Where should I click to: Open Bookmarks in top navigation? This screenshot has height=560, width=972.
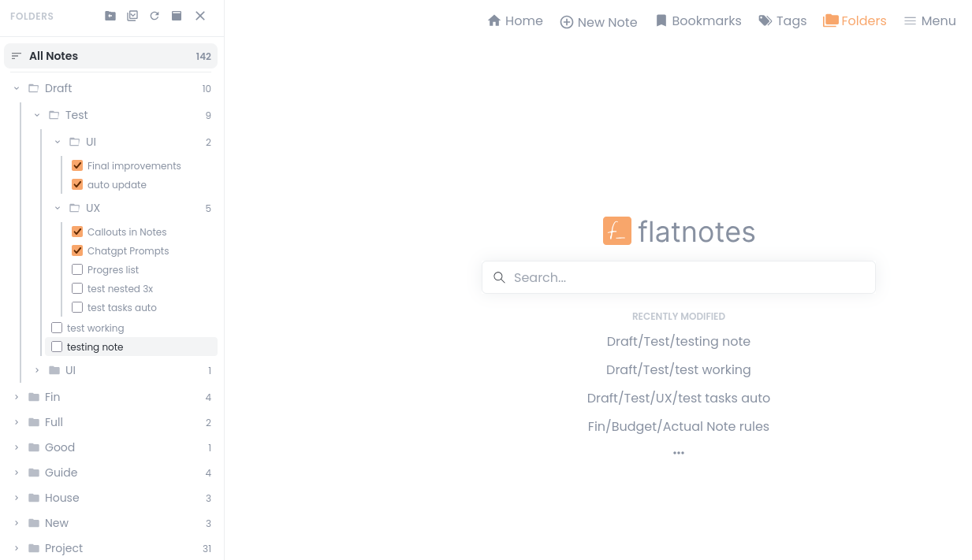[698, 21]
